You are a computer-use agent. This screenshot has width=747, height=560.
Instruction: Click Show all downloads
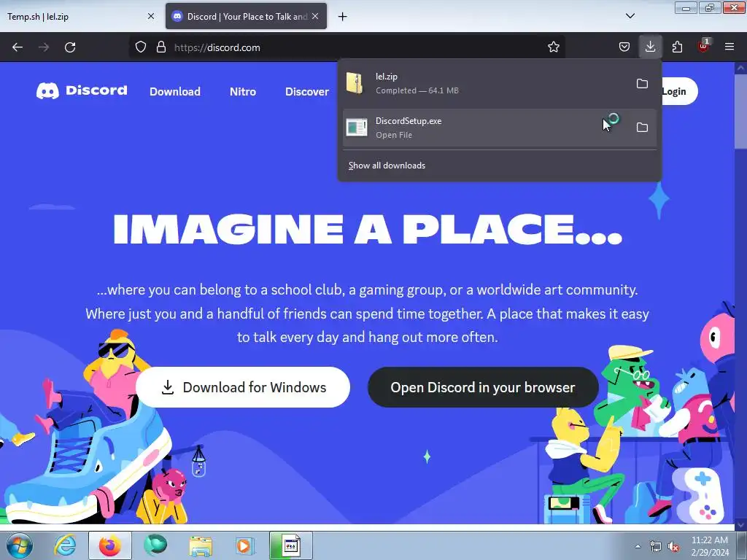pyautogui.click(x=387, y=166)
